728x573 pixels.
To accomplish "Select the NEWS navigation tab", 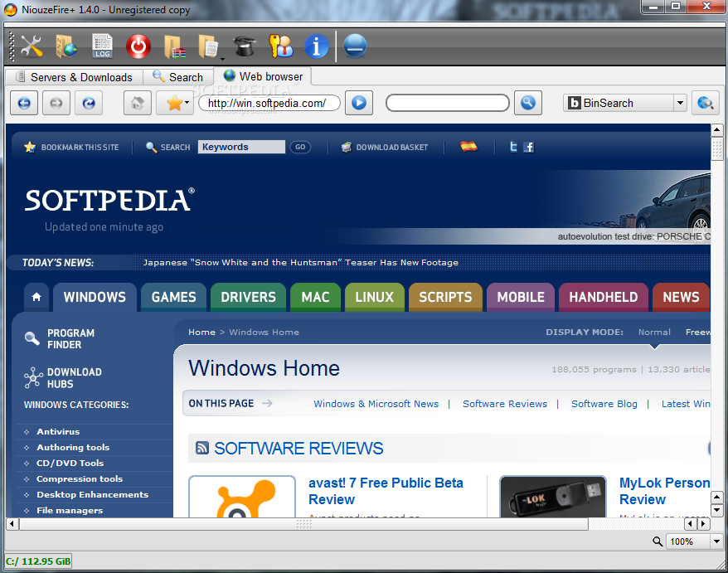I will click(x=681, y=297).
